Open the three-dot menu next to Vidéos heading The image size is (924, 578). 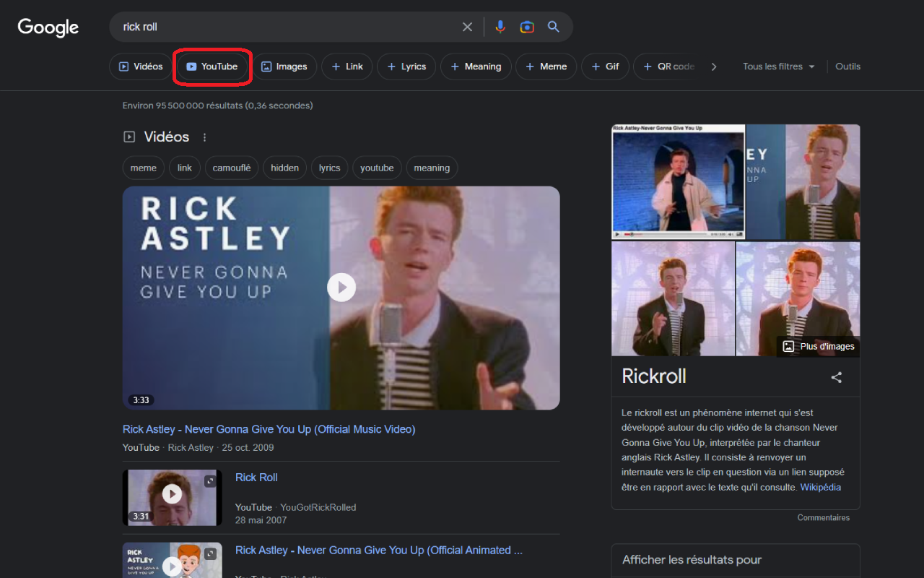coord(204,137)
